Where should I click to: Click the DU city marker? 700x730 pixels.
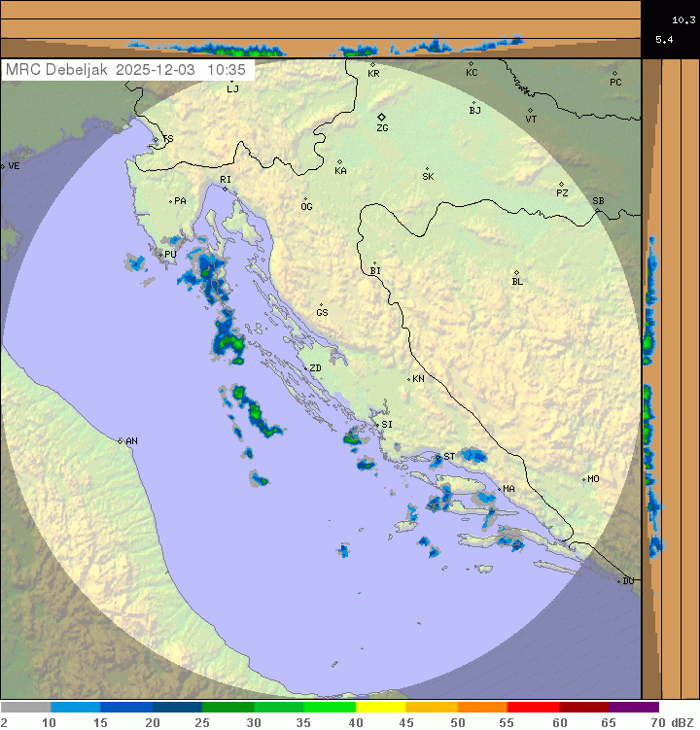[x=619, y=581]
